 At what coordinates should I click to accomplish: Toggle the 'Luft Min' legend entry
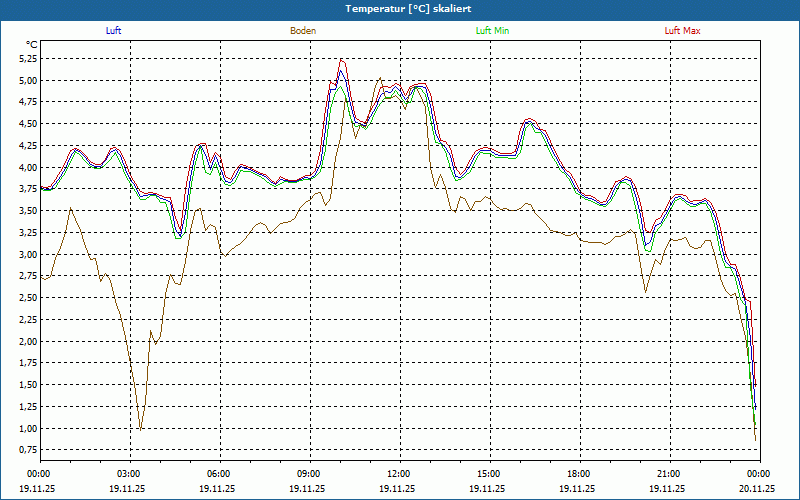tap(493, 31)
